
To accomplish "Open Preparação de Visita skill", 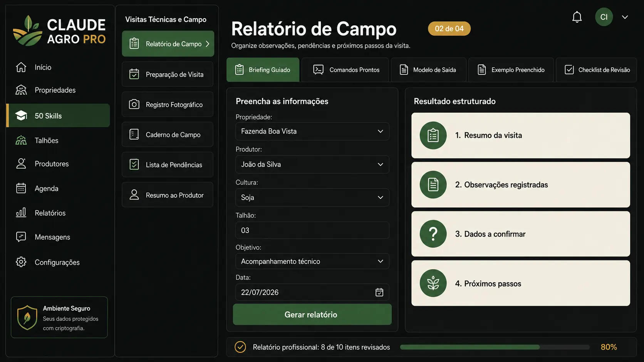I will [168, 74].
